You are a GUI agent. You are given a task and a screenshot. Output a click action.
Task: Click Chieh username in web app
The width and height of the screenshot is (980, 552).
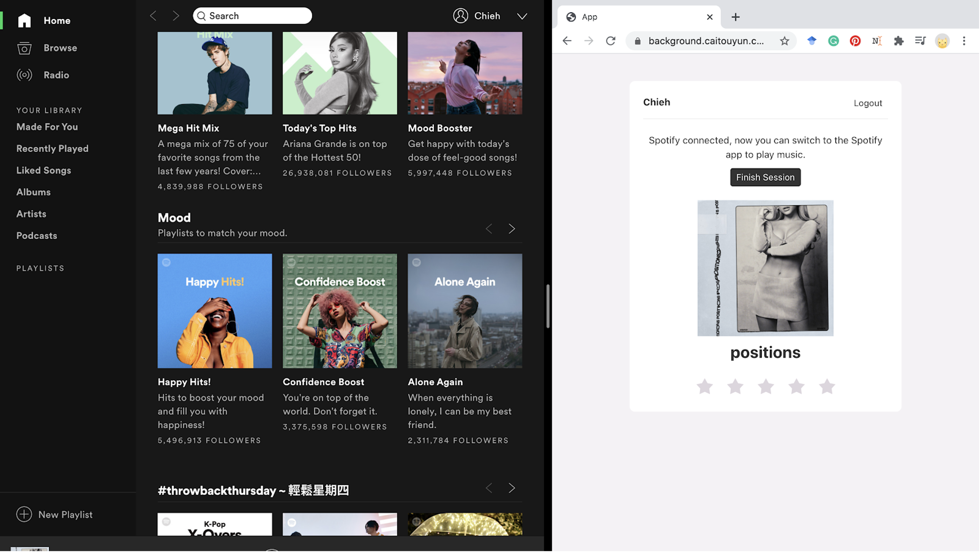pos(657,102)
